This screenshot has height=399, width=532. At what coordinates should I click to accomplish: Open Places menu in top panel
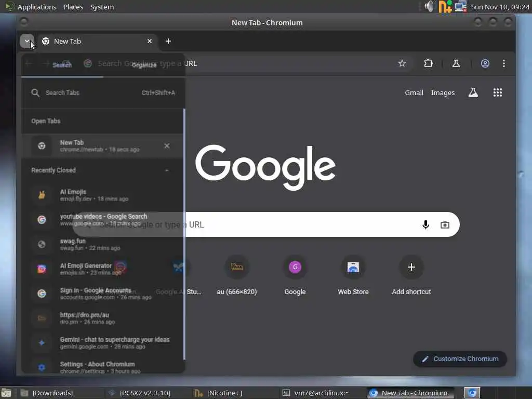pos(73,7)
